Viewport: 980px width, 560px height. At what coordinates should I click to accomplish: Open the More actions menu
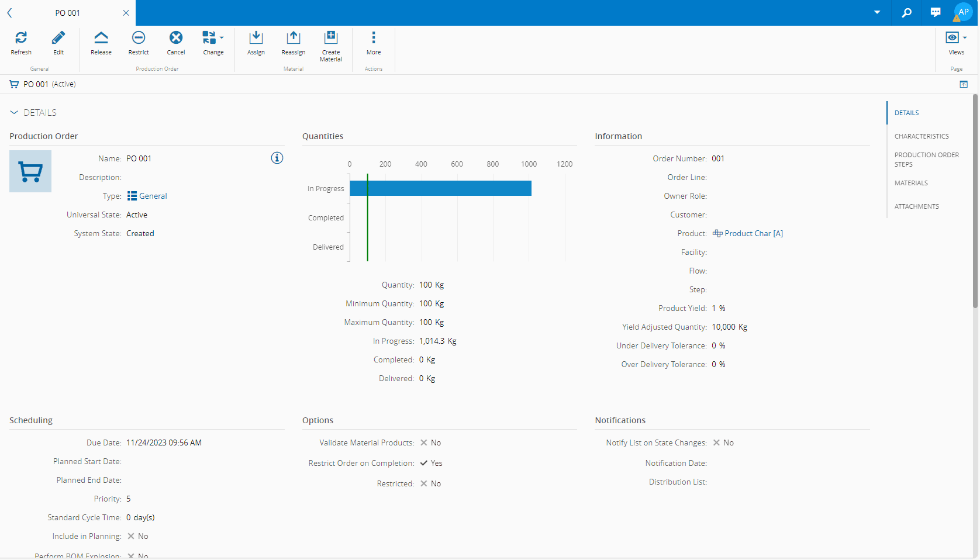[374, 38]
